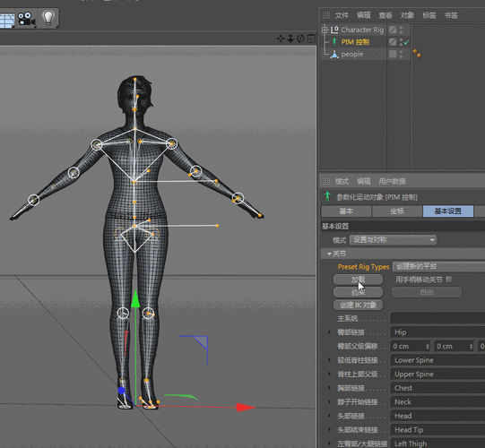The width and height of the screenshot is (485, 448).
Task: Click the viewport rotate icon
Action: [300, 39]
